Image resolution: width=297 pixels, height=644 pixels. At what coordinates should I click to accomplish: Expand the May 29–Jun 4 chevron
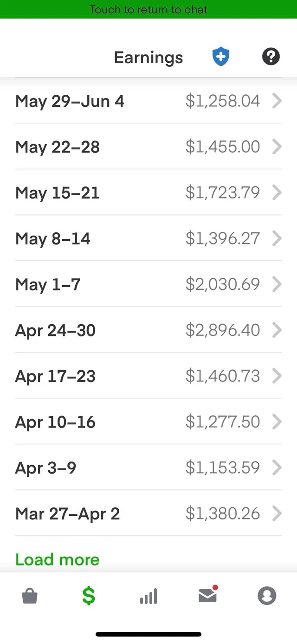[277, 101]
